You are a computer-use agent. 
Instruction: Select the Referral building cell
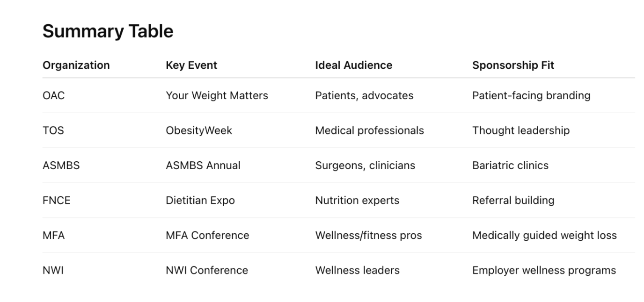pyautogui.click(x=513, y=201)
